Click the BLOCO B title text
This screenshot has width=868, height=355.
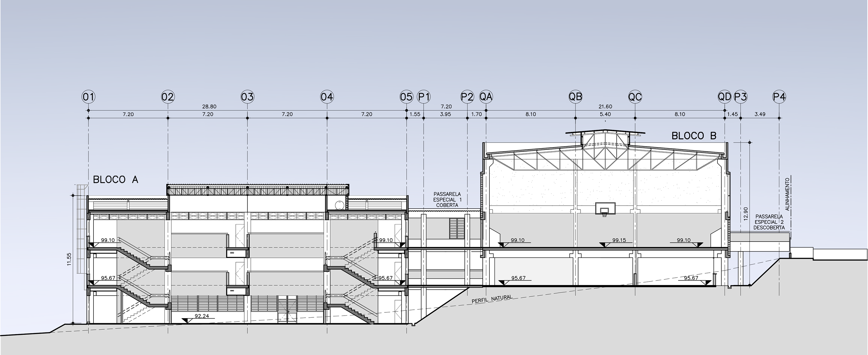(x=694, y=136)
